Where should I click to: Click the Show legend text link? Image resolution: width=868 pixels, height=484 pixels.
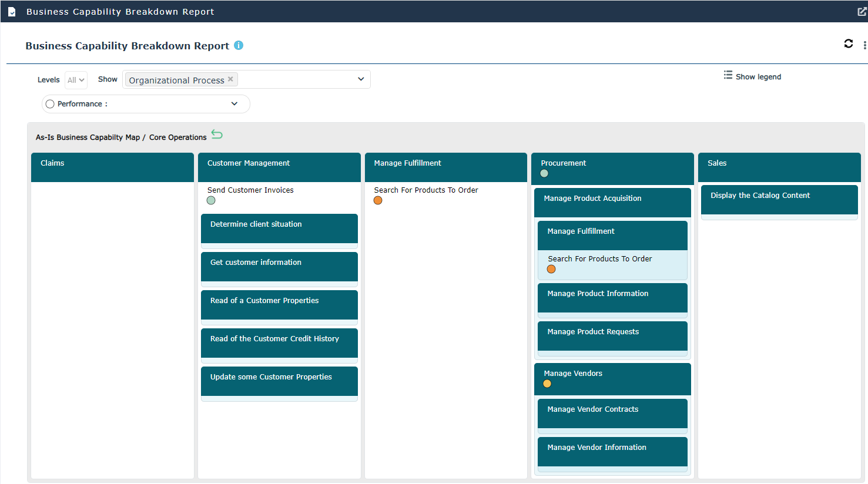tap(758, 77)
